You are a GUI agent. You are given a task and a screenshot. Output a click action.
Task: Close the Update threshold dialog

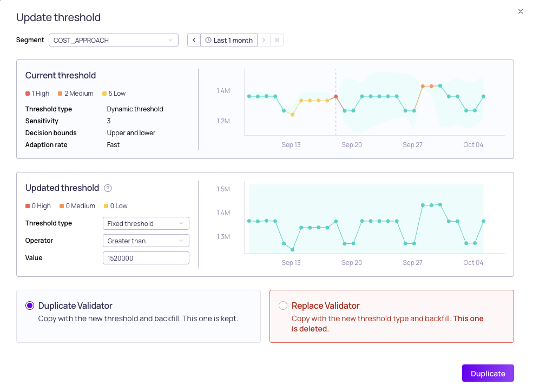coord(521,11)
